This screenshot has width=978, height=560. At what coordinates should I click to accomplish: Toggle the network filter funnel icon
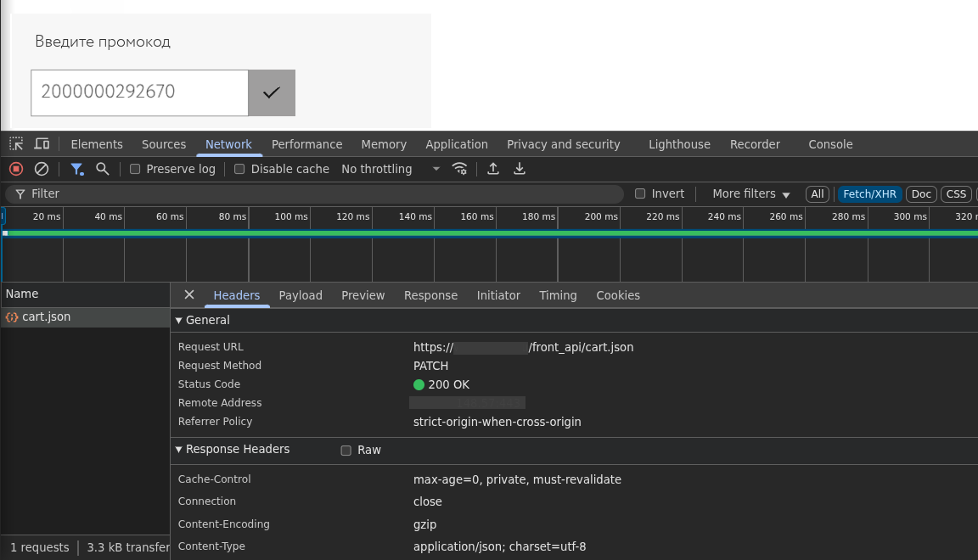coord(76,169)
